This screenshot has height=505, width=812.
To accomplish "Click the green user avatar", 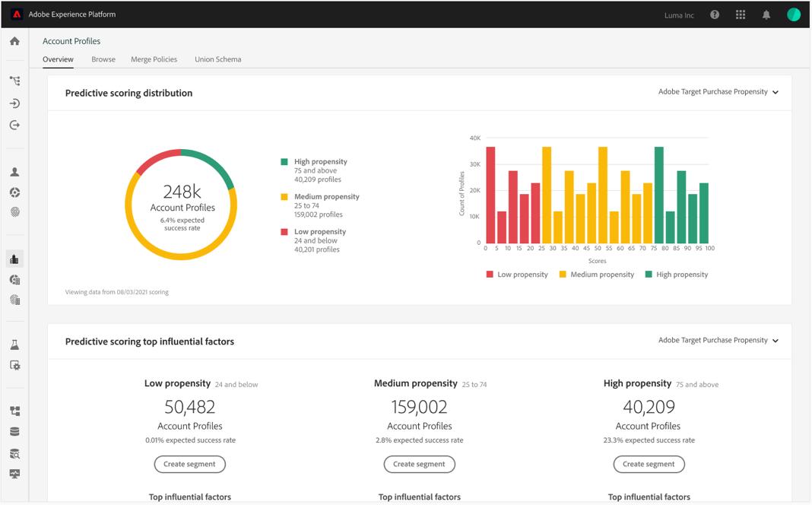I will (x=793, y=14).
